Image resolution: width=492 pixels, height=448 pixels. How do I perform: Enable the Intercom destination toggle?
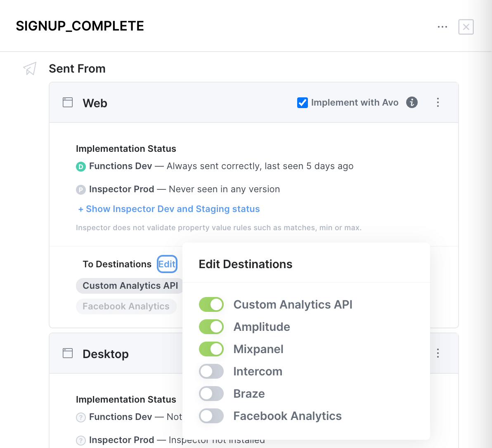click(211, 371)
